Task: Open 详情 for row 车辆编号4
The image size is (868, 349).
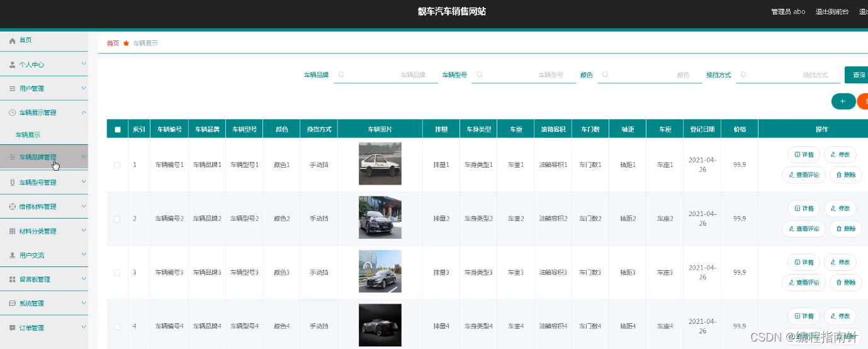Action: pyautogui.click(x=804, y=316)
